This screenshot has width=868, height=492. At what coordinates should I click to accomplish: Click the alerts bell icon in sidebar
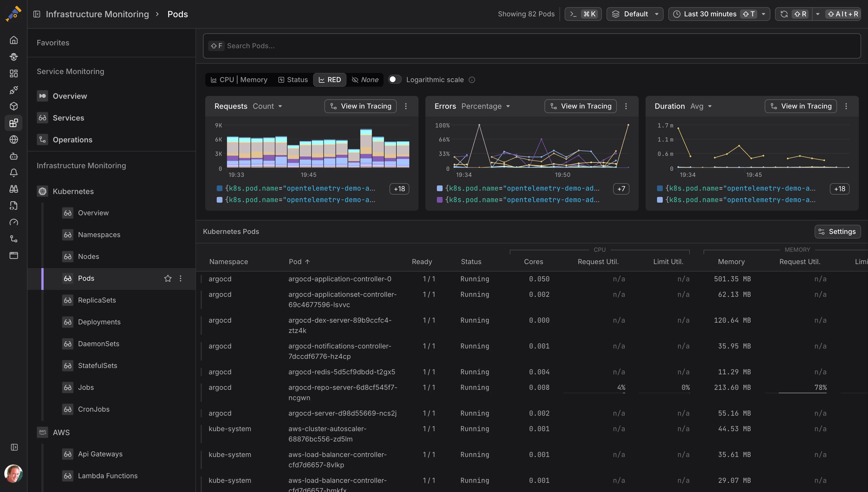[13, 173]
